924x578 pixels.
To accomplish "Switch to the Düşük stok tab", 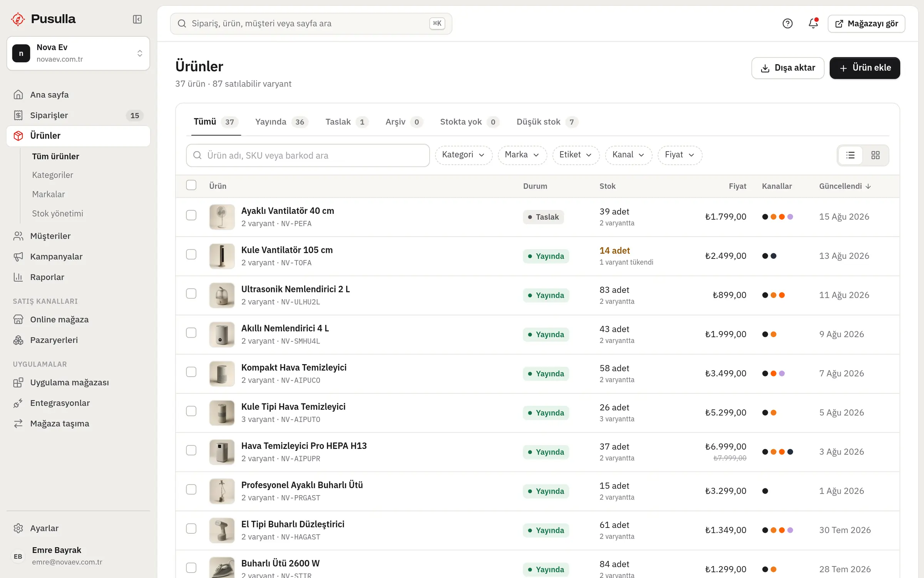I will pyautogui.click(x=547, y=122).
